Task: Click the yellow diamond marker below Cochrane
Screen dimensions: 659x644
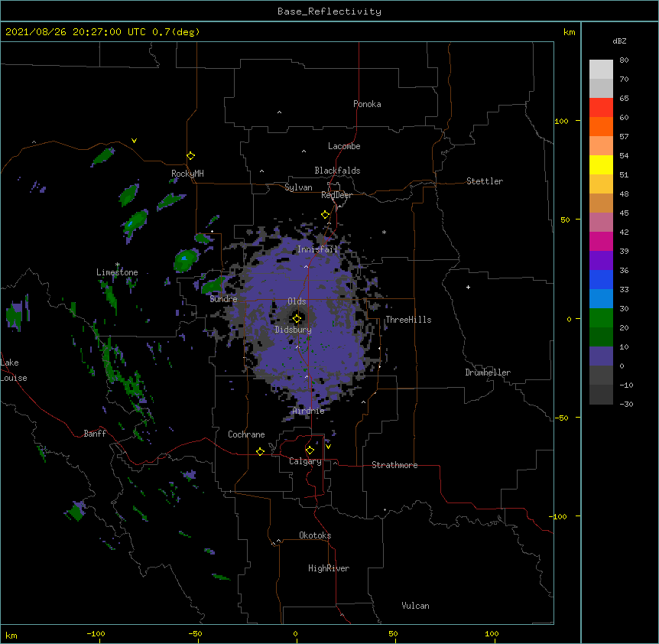Action: click(260, 451)
